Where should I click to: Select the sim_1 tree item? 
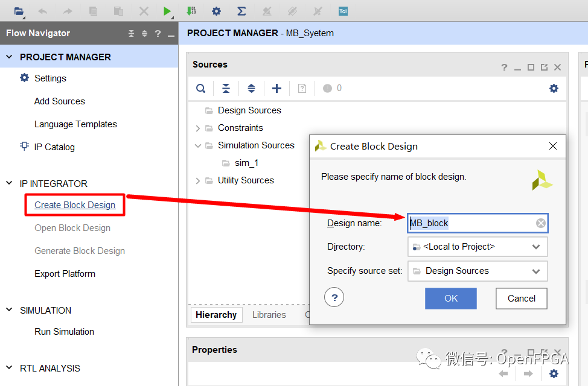pyautogui.click(x=246, y=163)
